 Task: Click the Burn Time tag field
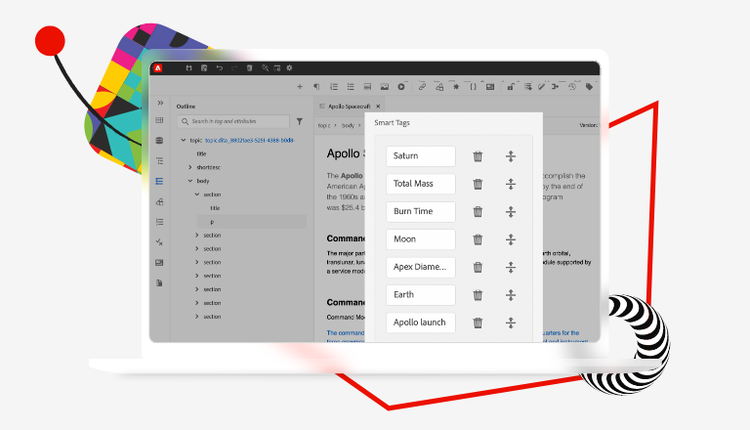tap(420, 212)
